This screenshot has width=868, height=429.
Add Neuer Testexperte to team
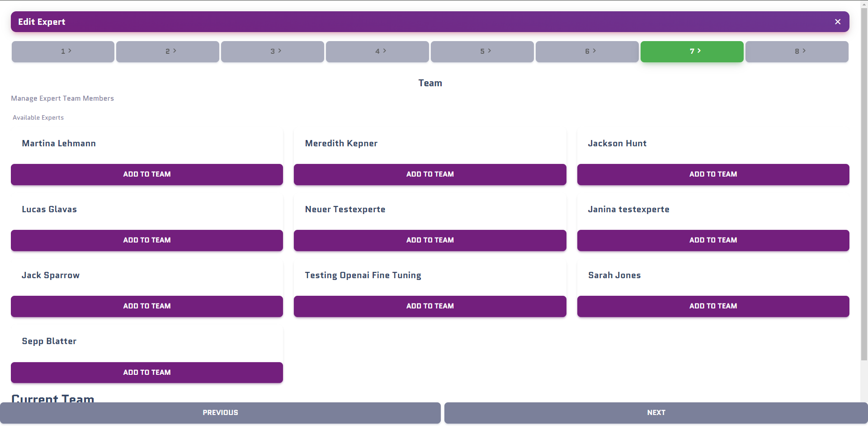[430, 240]
